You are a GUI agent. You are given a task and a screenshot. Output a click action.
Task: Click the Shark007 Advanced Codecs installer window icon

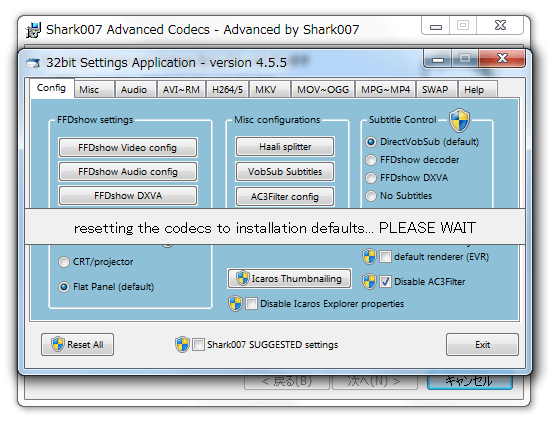(34, 30)
